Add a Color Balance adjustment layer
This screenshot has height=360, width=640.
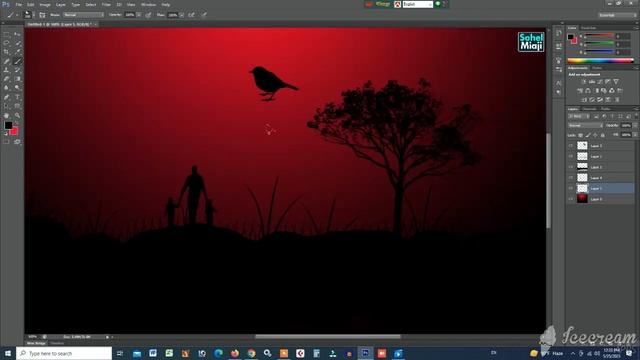point(588,91)
